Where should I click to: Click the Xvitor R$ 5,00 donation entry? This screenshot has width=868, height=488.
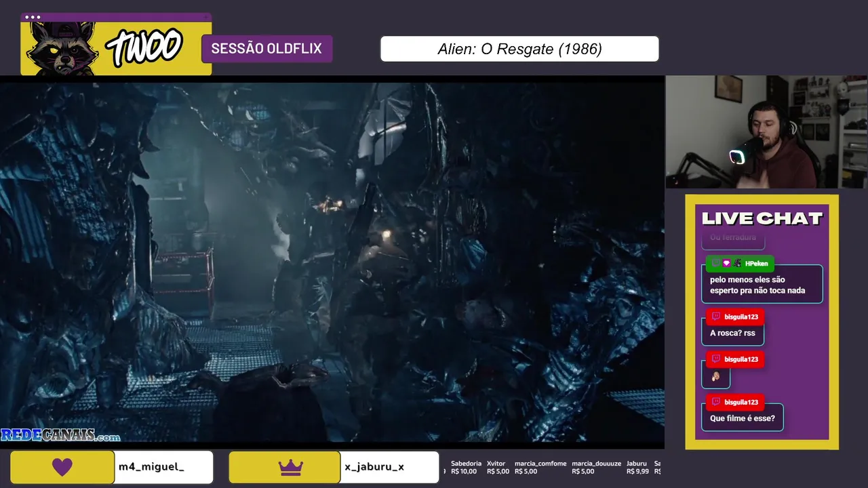[498, 468]
